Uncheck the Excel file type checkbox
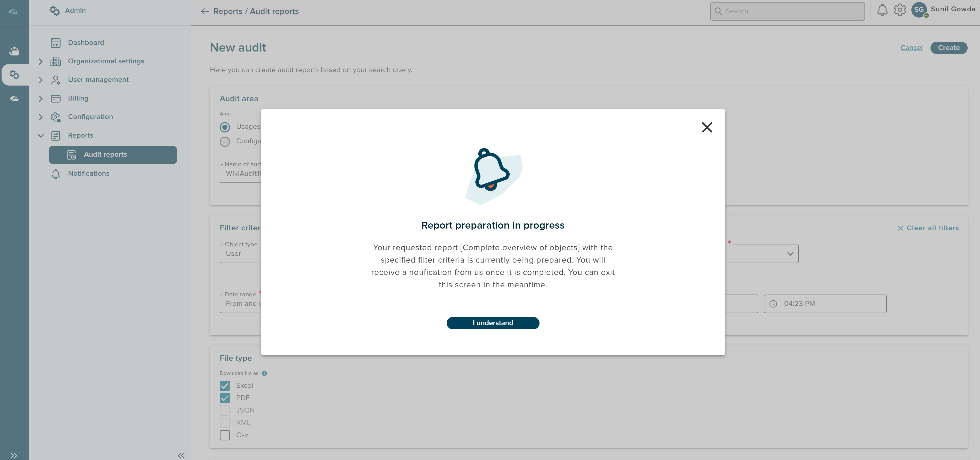Image resolution: width=980 pixels, height=460 pixels. click(x=225, y=386)
